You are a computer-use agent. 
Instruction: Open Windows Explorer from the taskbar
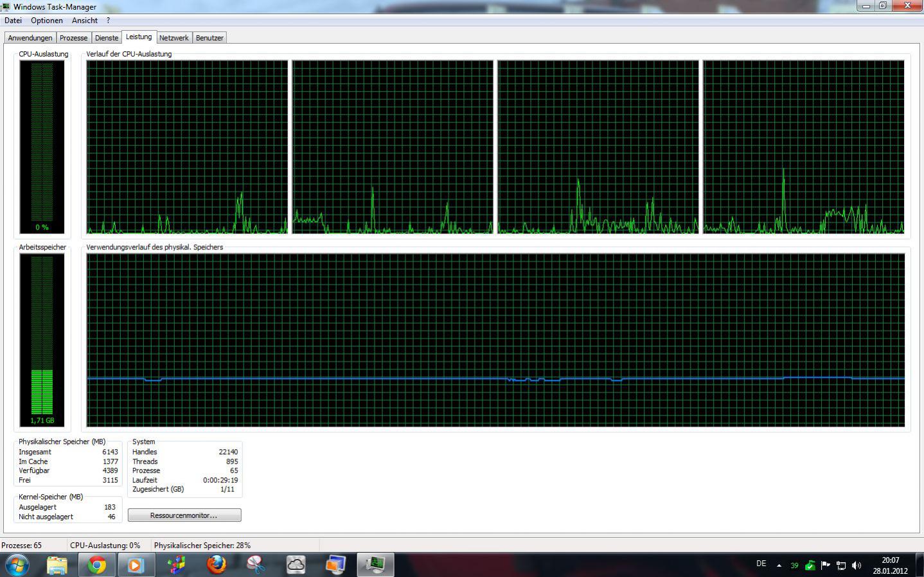(57, 565)
